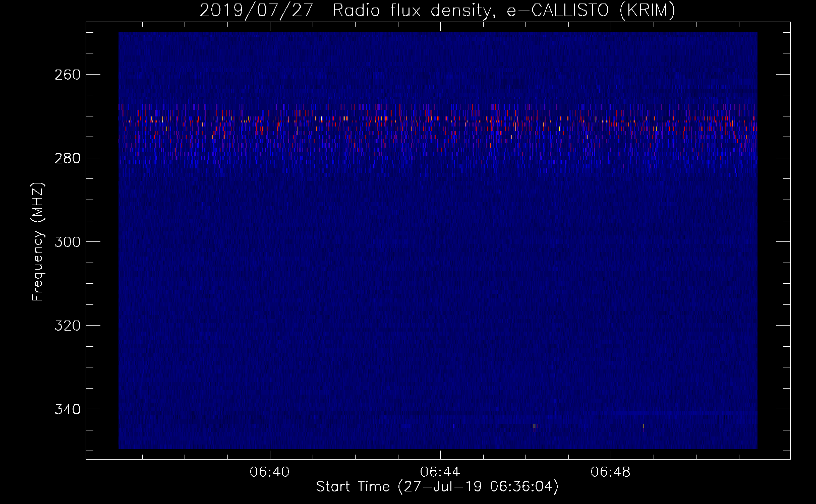
Task: Click the 06:40 time tick label
Action: point(270,472)
